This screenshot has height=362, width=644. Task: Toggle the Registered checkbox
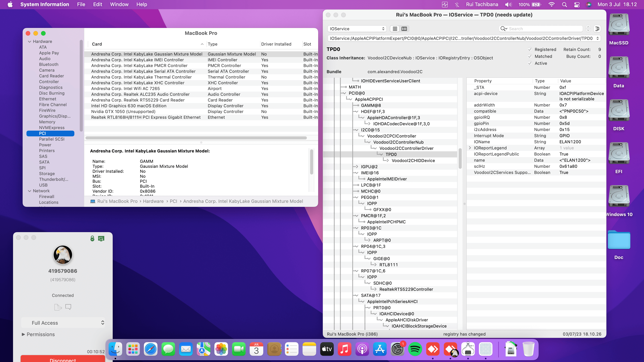[x=530, y=49]
